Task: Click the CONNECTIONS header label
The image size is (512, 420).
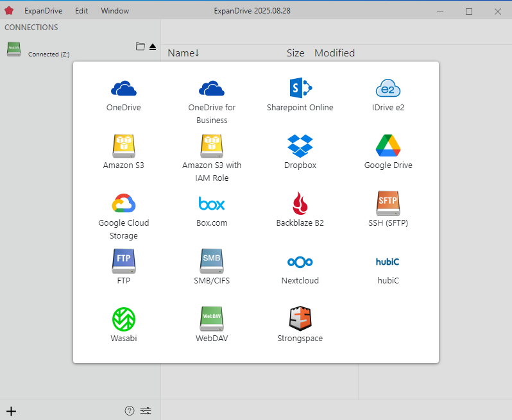Action: 31,28
